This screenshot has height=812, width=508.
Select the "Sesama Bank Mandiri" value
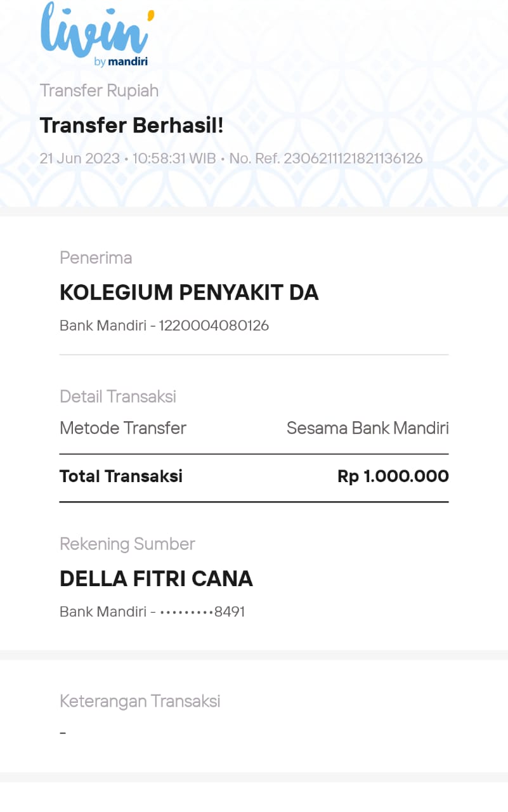(x=367, y=428)
